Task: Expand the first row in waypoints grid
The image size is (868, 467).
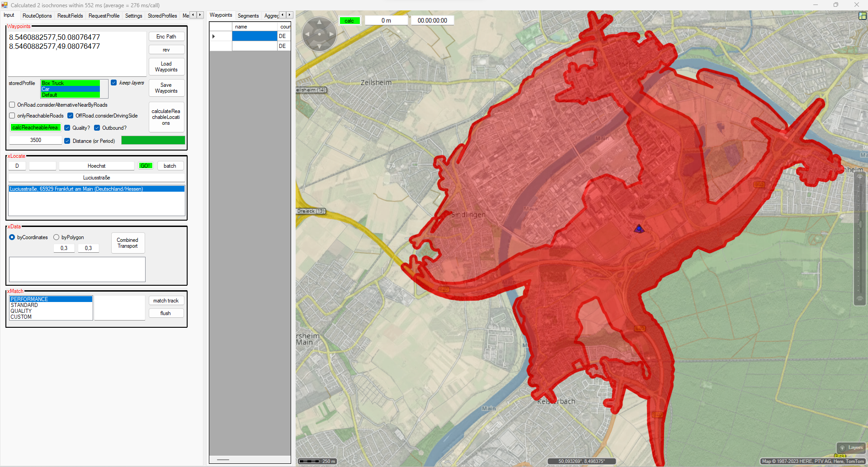Action: [213, 36]
